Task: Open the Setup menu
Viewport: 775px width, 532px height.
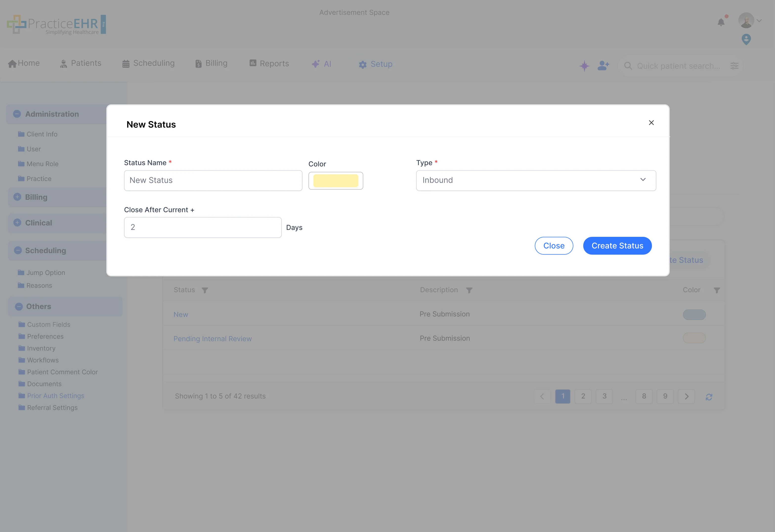Action: coord(375,64)
